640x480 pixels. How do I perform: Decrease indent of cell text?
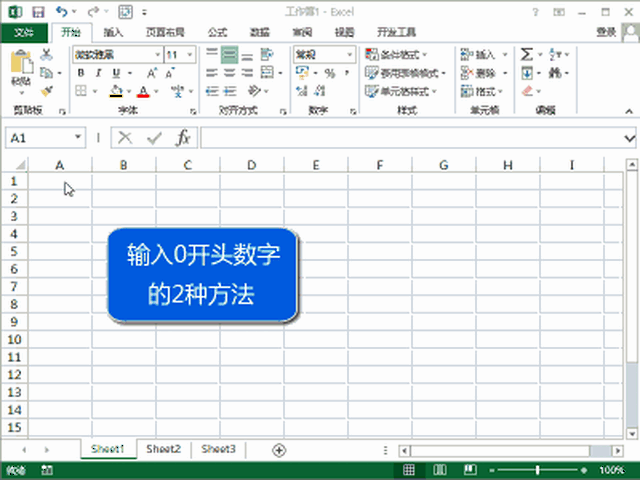click(212, 91)
